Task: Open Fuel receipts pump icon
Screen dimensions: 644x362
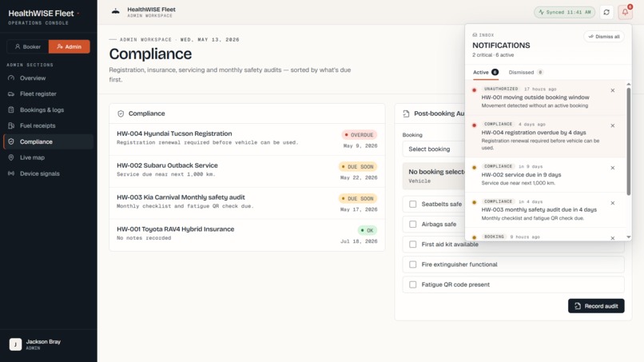Action: 11,125
